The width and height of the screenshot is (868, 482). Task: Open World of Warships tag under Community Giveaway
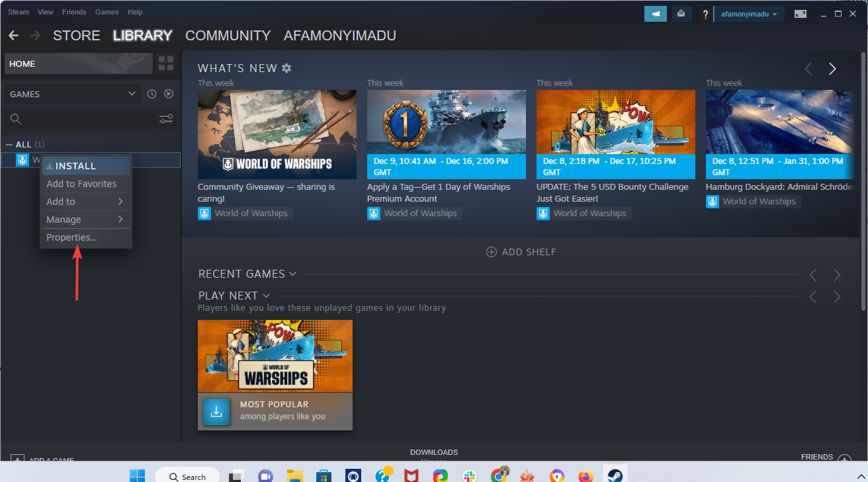244,213
